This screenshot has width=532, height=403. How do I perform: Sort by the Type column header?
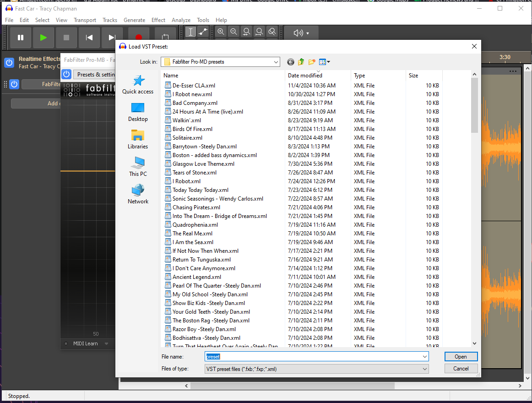[378, 76]
